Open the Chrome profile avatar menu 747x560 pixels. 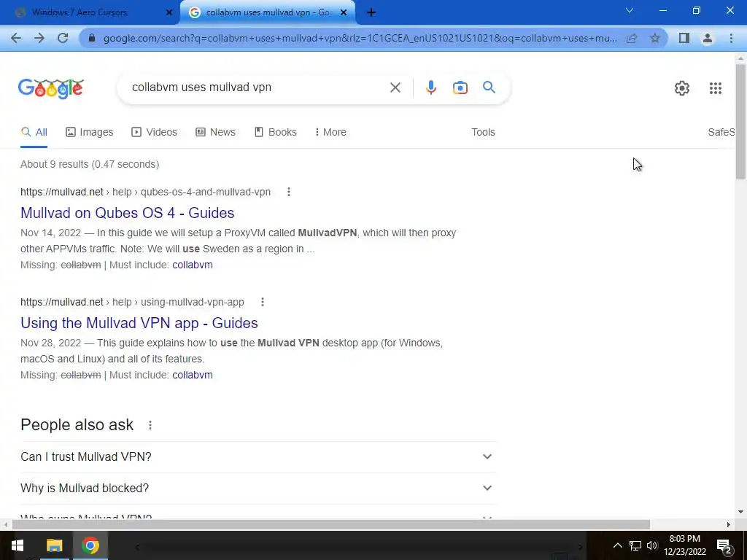pos(708,38)
